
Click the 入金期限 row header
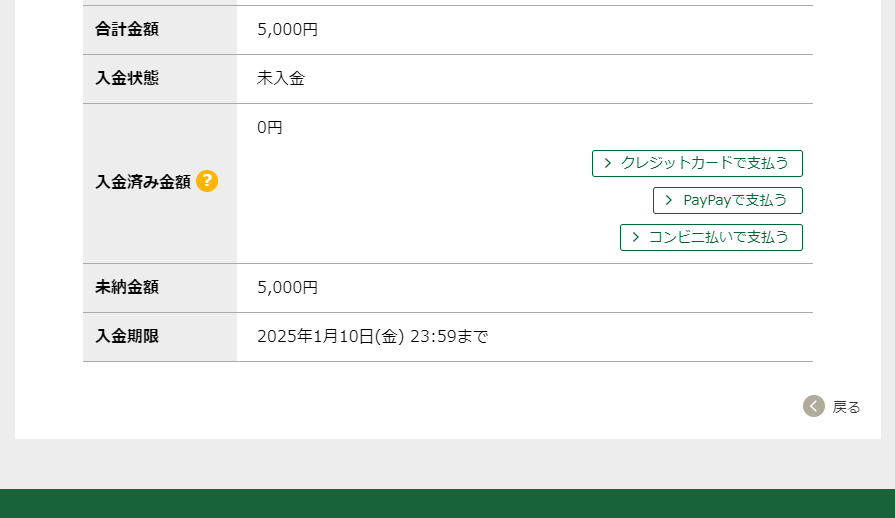pyautogui.click(x=127, y=336)
